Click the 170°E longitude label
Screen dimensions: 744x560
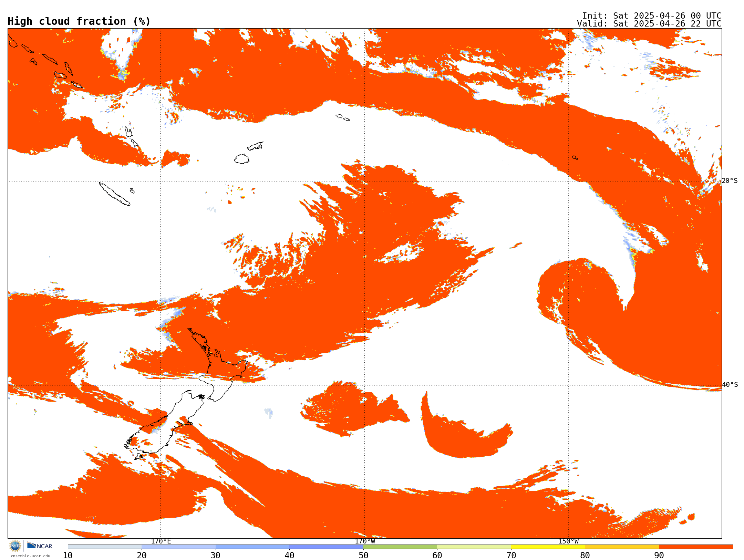click(x=161, y=541)
